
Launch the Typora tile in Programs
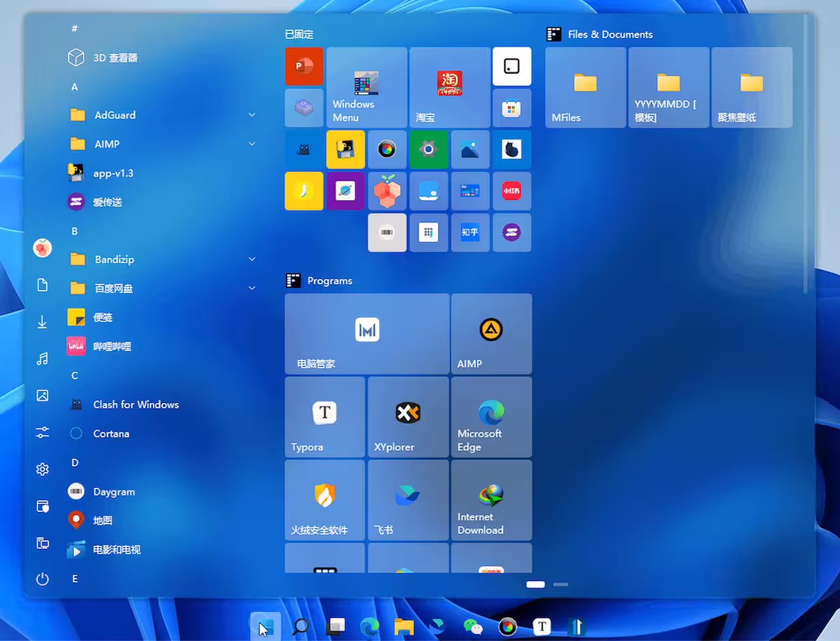(x=325, y=417)
